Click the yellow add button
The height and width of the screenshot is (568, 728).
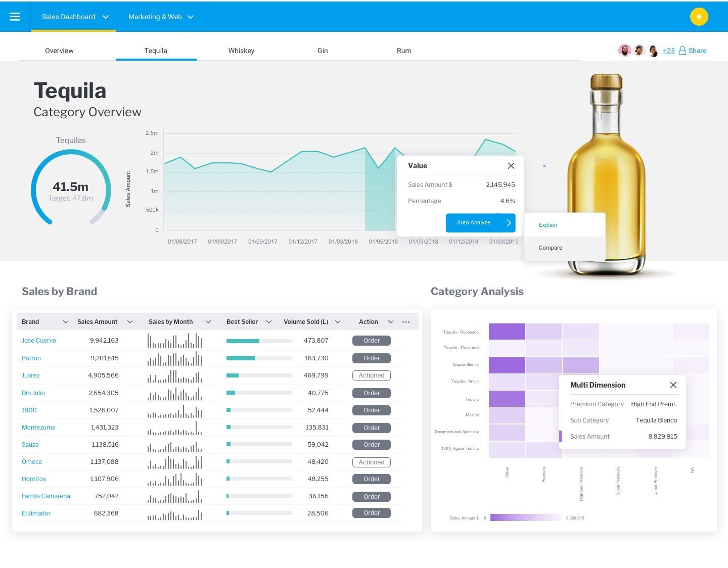point(699,17)
